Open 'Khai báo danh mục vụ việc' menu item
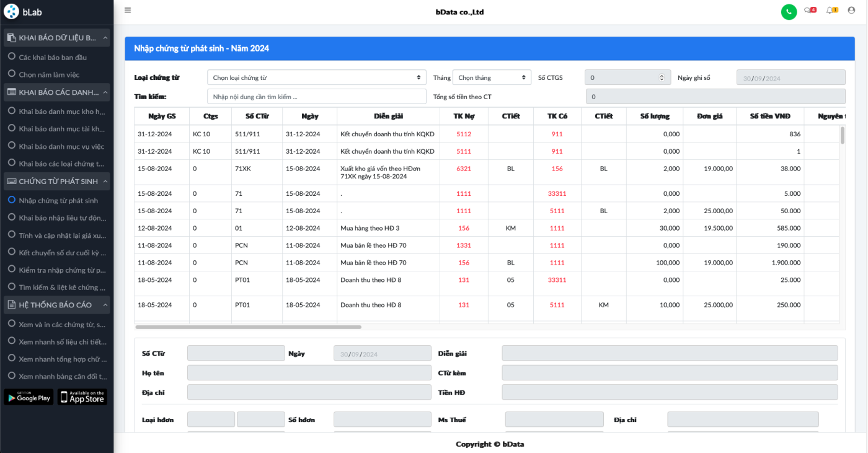Image resolution: width=868 pixels, height=453 pixels. [61, 147]
